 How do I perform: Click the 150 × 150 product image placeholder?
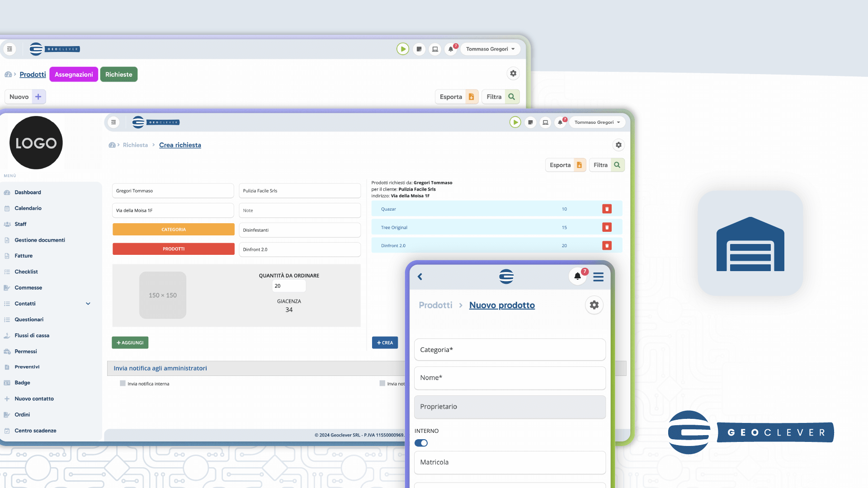[x=163, y=295]
